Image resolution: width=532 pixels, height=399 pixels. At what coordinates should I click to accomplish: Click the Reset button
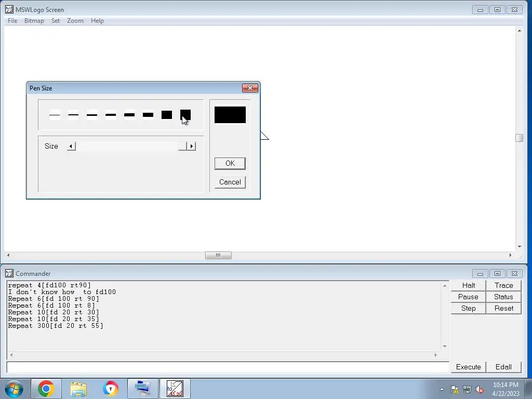[504, 309]
